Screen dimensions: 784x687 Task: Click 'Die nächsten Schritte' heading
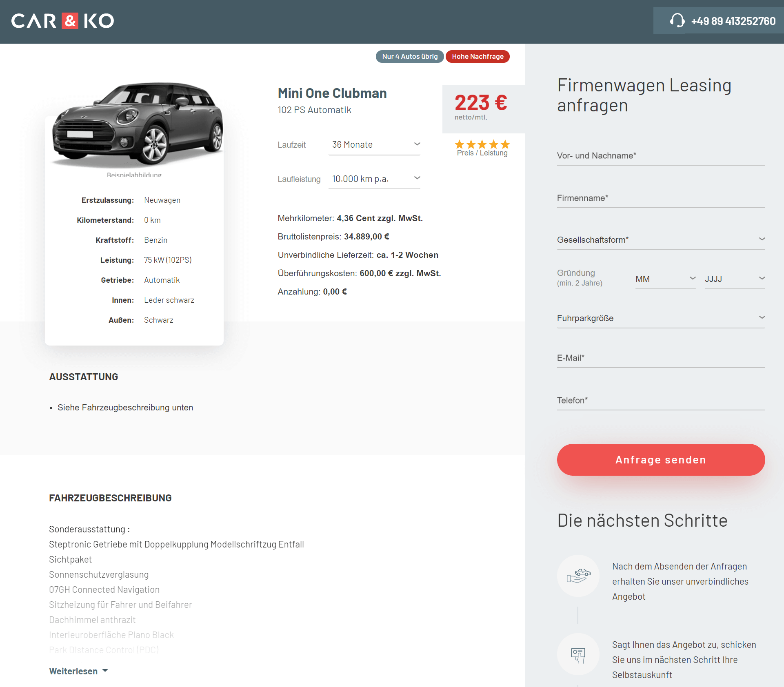(642, 521)
